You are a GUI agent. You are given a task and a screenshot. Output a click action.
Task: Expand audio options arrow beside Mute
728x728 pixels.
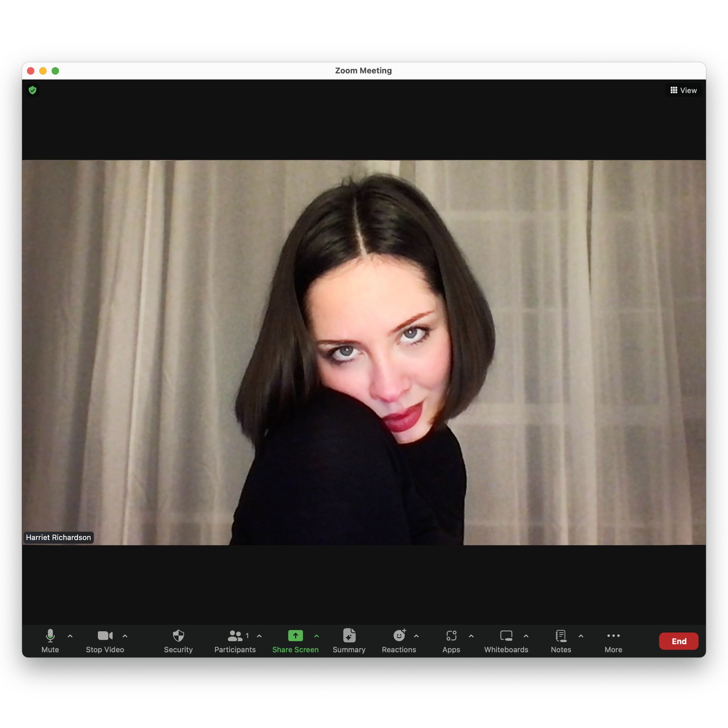point(70,636)
